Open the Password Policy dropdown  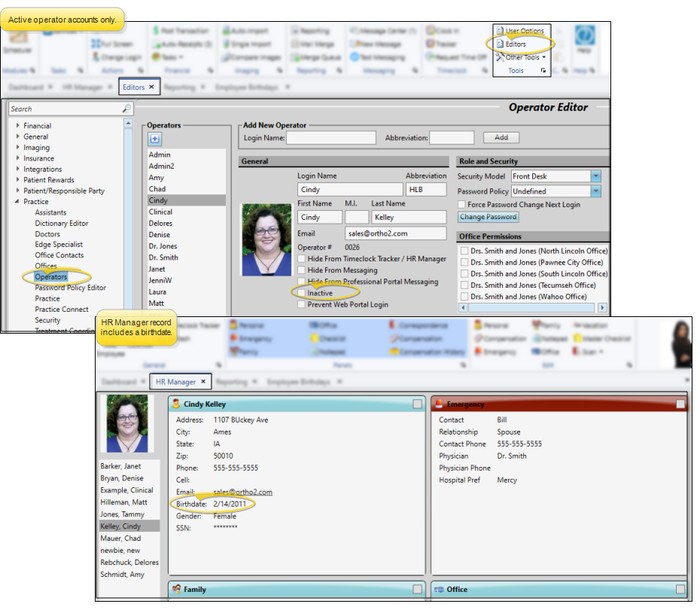(x=595, y=191)
